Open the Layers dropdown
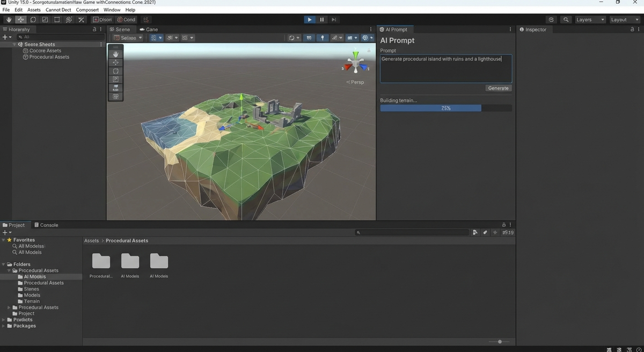The width and height of the screenshot is (644, 352). pyautogui.click(x=589, y=19)
